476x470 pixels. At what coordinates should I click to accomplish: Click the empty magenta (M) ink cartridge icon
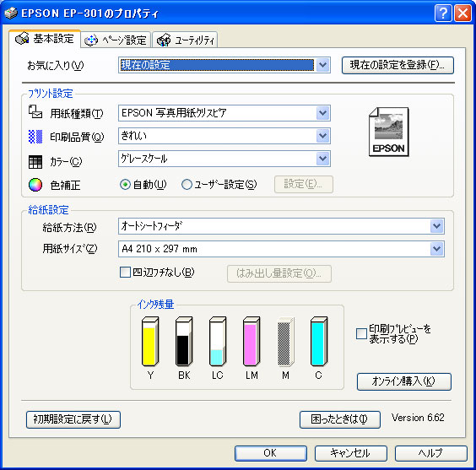pyautogui.click(x=285, y=342)
